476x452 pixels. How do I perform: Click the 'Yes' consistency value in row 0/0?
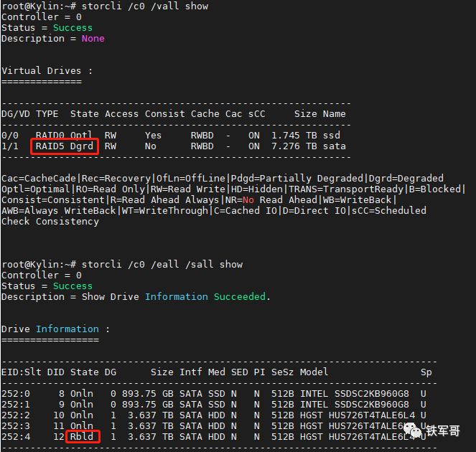pyautogui.click(x=153, y=136)
